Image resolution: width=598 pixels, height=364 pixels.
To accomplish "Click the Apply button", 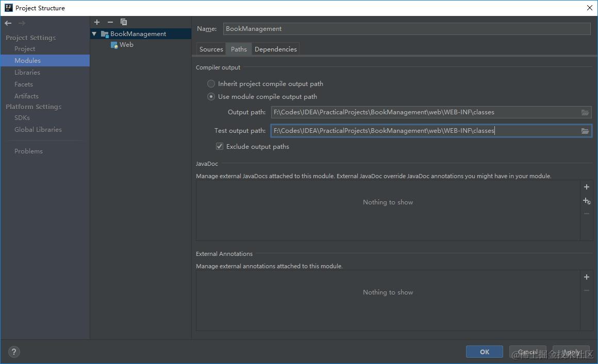I will [x=571, y=352].
